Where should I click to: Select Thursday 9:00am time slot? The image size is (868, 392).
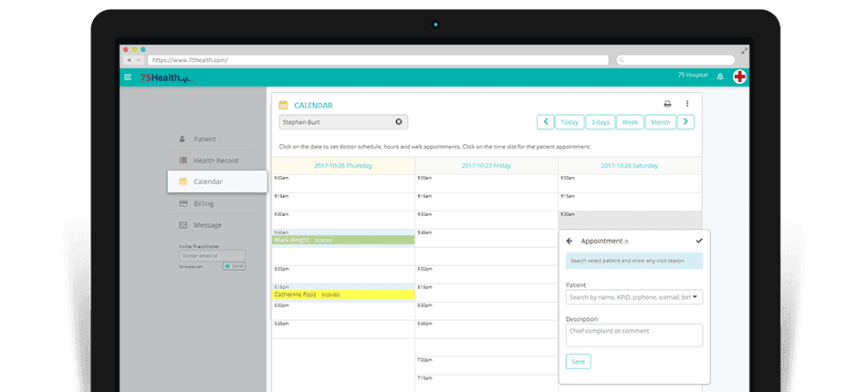[x=343, y=183]
